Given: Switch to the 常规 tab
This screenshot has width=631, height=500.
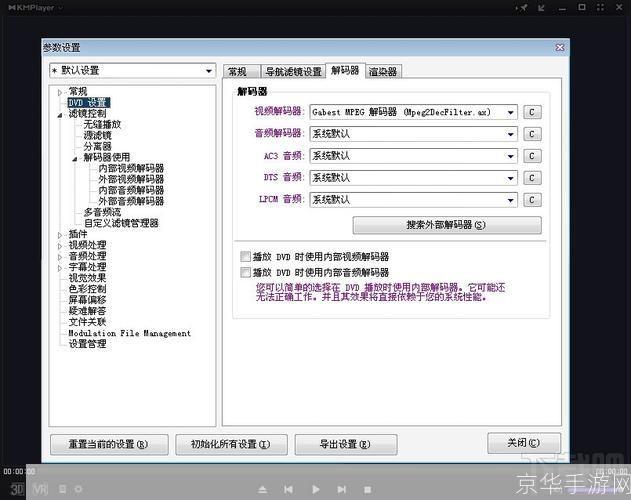Looking at the screenshot, I should tap(242, 72).
